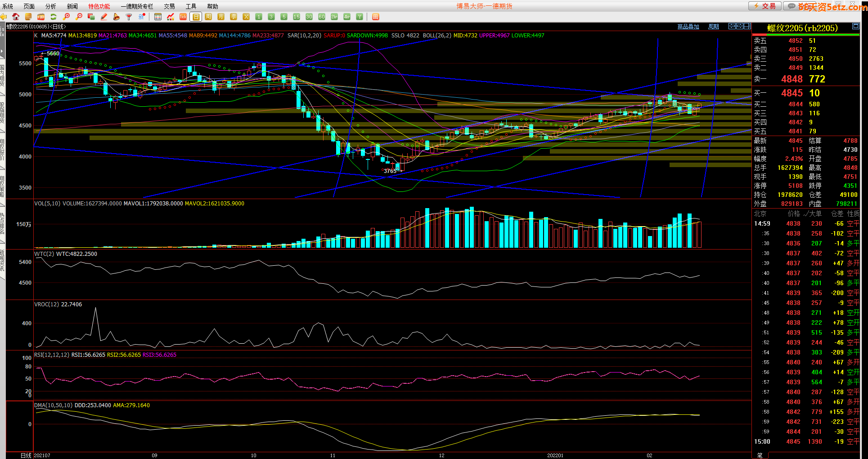Screen dimensions: 868x459
Task: Maximize the 螺纹2205 quote panel
Action: (x=855, y=27)
